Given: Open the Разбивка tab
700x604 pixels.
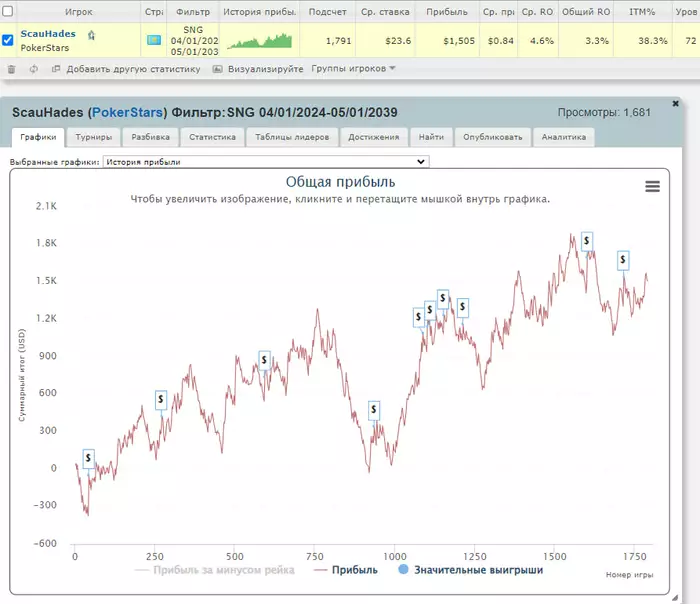Looking at the screenshot, I should (150, 137).
